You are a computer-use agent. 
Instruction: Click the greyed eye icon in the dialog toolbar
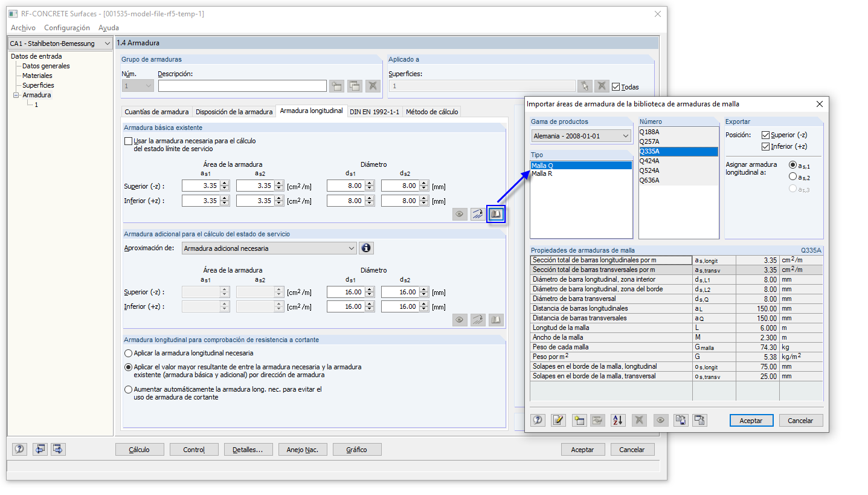(x=661, y=420)
